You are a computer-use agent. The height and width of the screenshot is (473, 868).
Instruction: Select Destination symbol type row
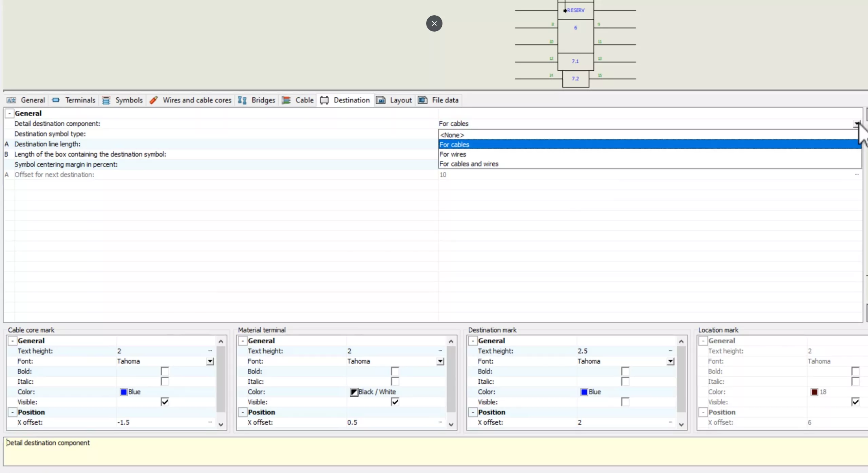click(221, 134)
